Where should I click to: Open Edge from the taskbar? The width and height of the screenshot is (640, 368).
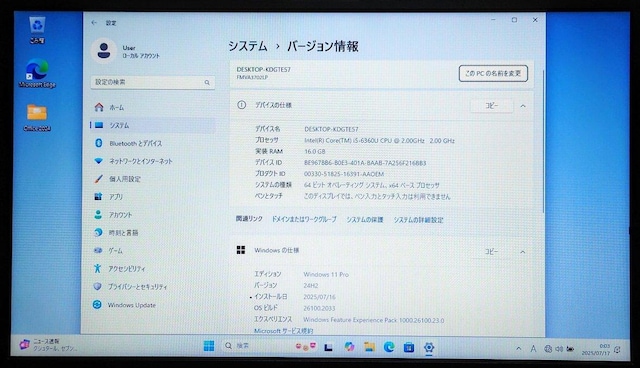[389, 347]
